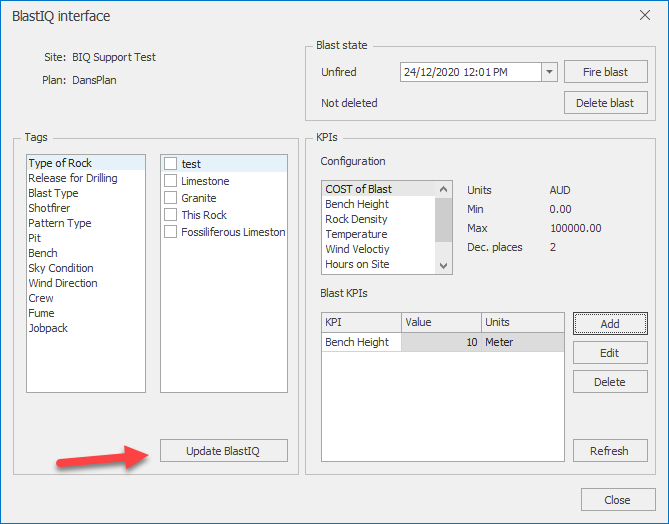Select Wind Direction tag category

(x=86, y=283)
